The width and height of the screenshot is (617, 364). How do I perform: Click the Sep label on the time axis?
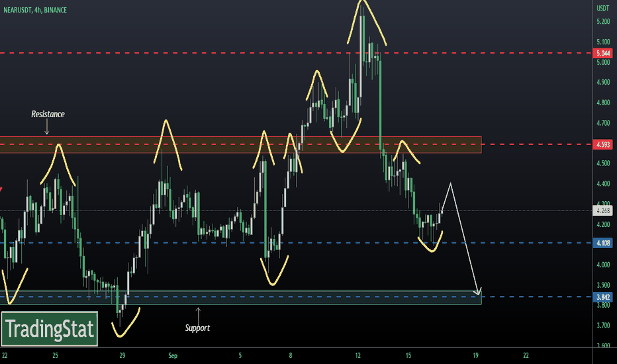(173, 356)
